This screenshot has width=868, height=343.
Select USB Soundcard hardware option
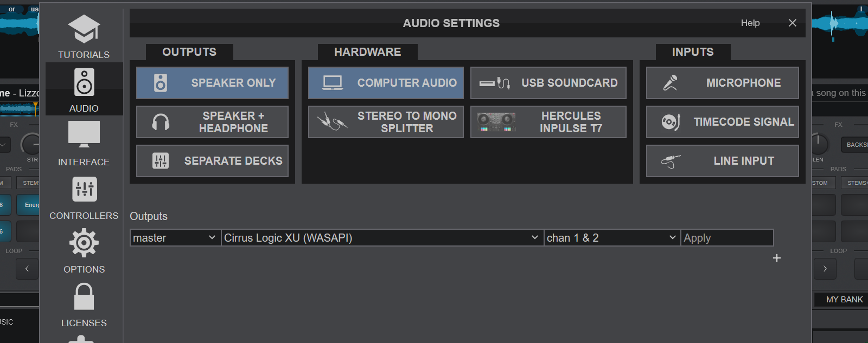coord(548,83)
